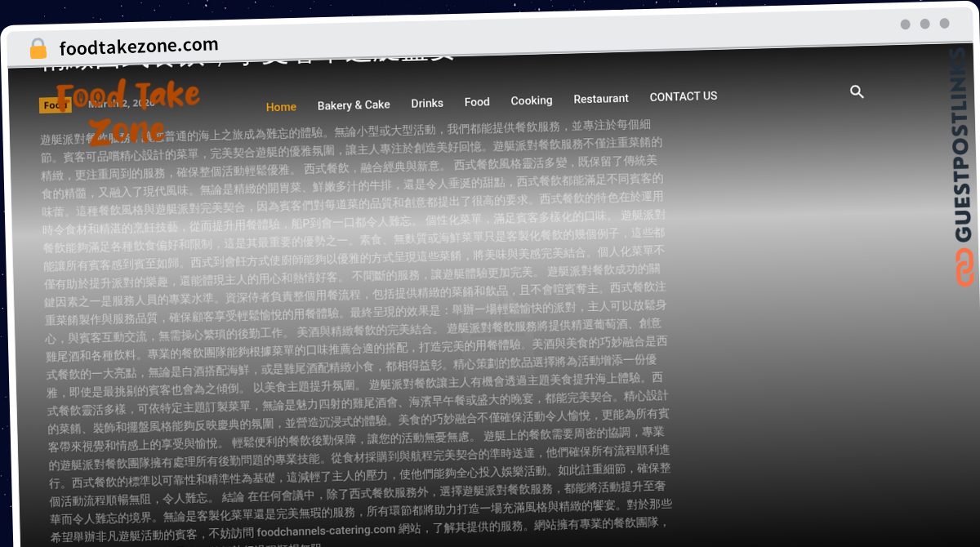980x547 pixels.
Task: Open the Bakery & Cake menu
Action: pos(354,105)
